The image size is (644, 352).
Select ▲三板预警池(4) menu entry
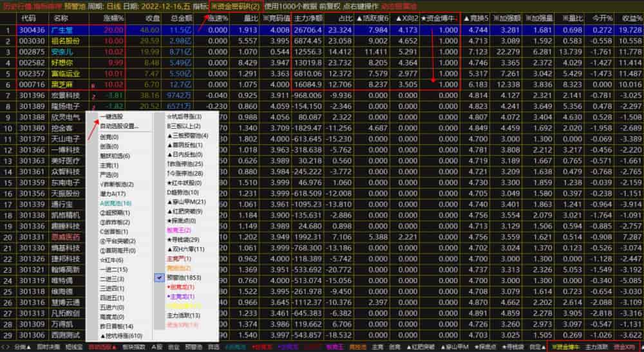click(187, 136)
